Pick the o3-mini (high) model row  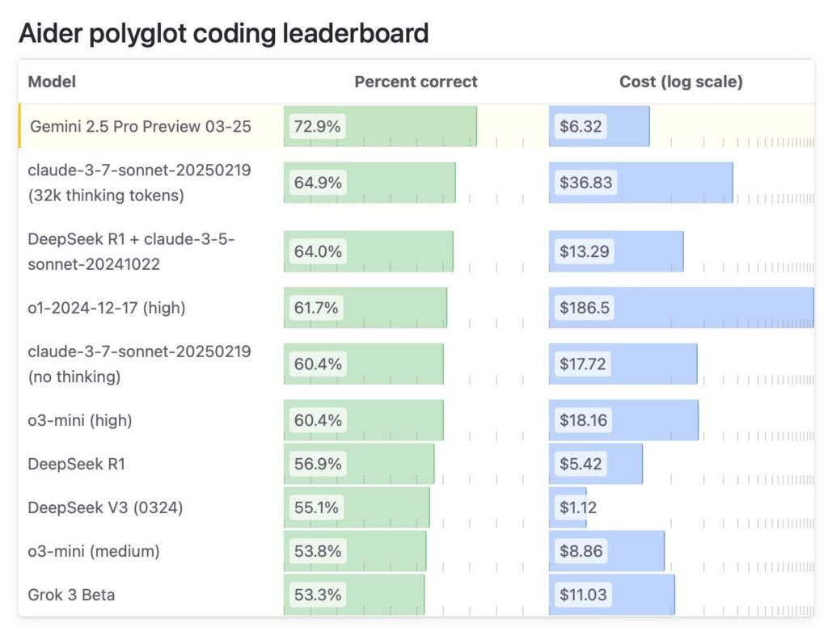click(80, 420)
